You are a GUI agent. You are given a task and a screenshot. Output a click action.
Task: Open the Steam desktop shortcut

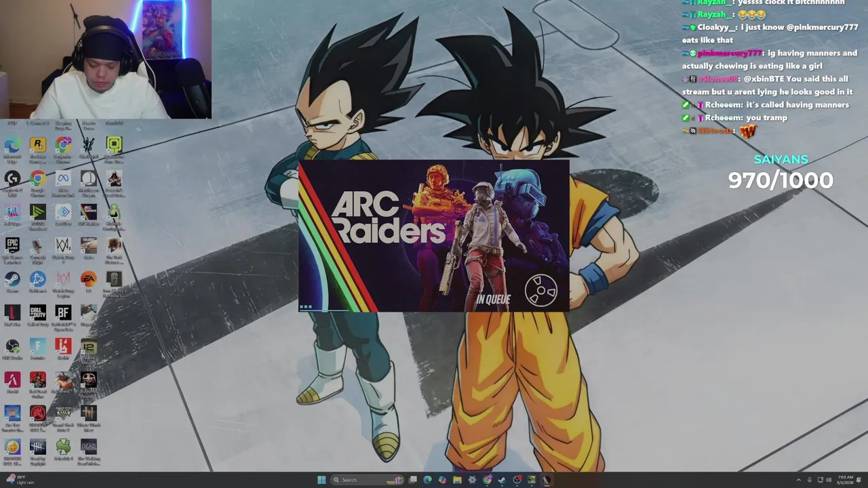tap(12, 283)
